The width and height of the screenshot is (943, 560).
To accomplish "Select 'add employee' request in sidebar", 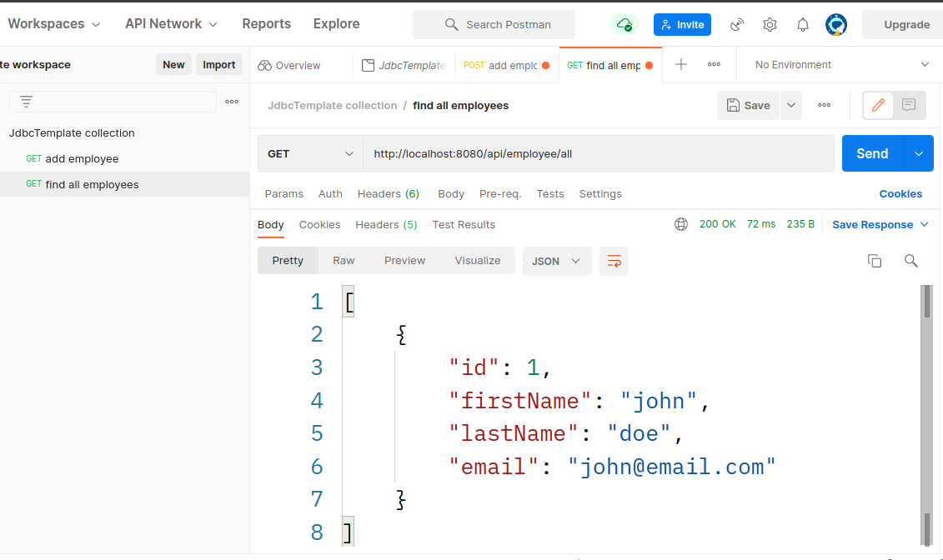I will pyautogui.click(x=124, y=158).
